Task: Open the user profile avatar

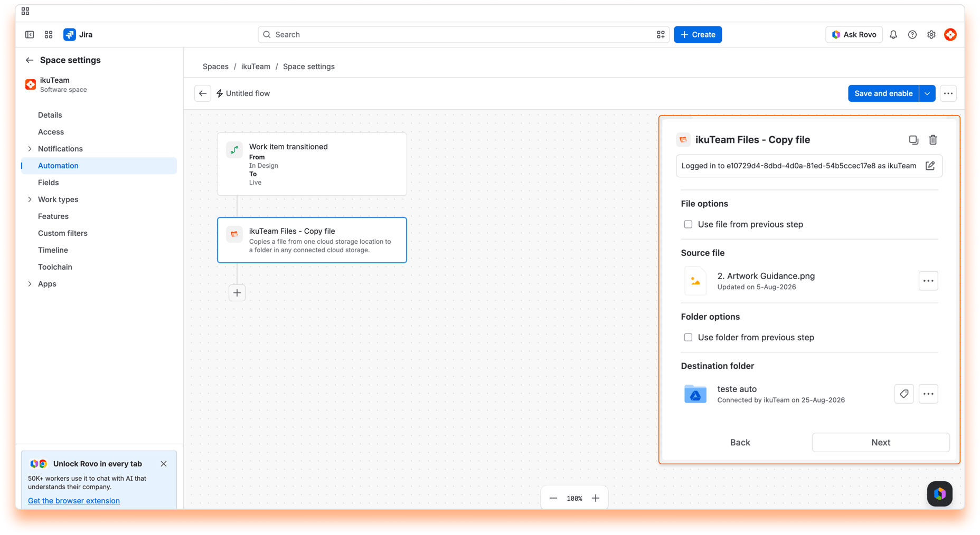Action: [950, 34]
